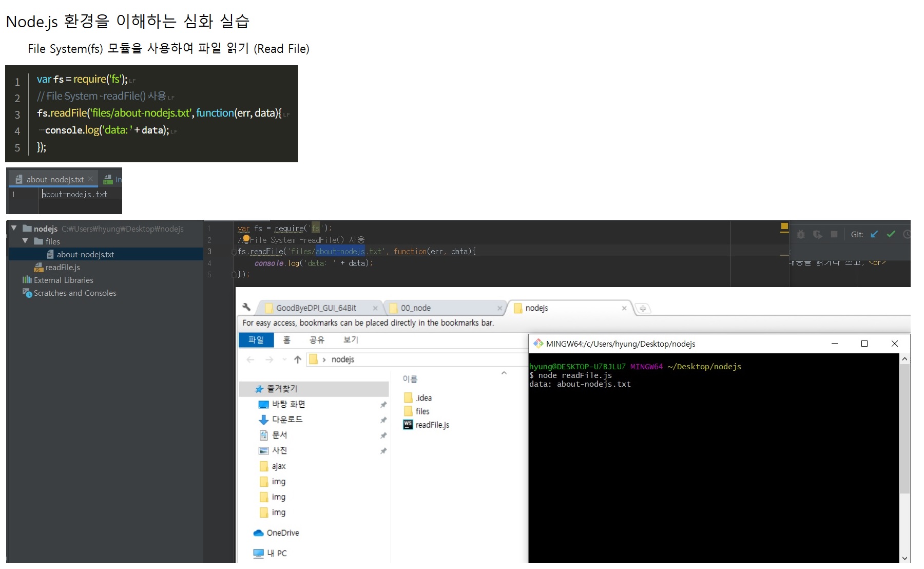Open the 파일 ribbon menu
924x569 pixels.
[256, 340]
